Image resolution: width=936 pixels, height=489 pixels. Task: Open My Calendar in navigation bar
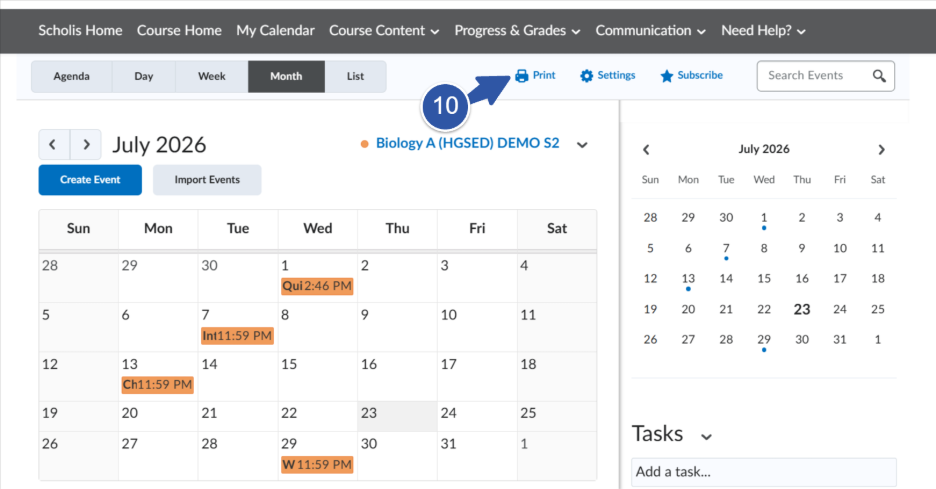pyautogui.click(x=275, y=30)
